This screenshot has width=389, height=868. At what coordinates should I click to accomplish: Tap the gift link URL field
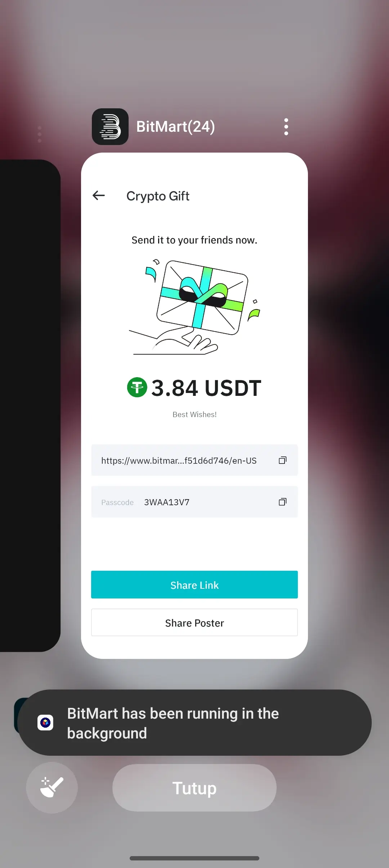pyautogui.click(x=194, y=460)
